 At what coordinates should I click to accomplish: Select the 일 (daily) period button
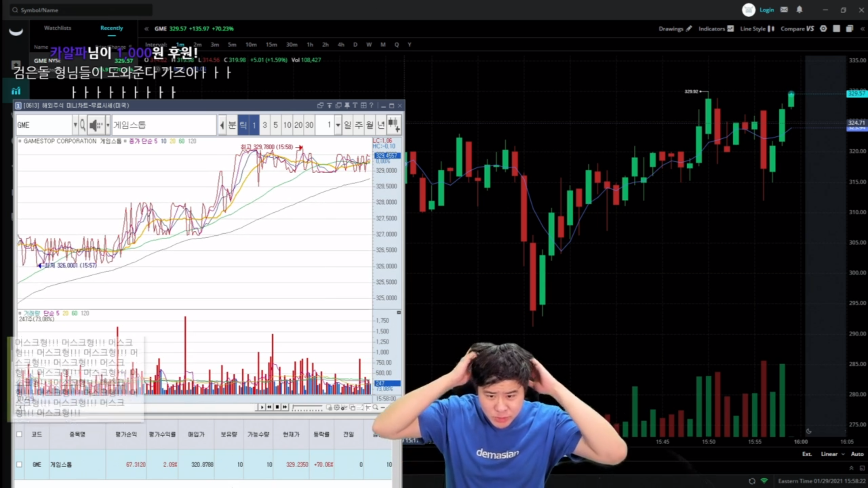coord(347,125)
